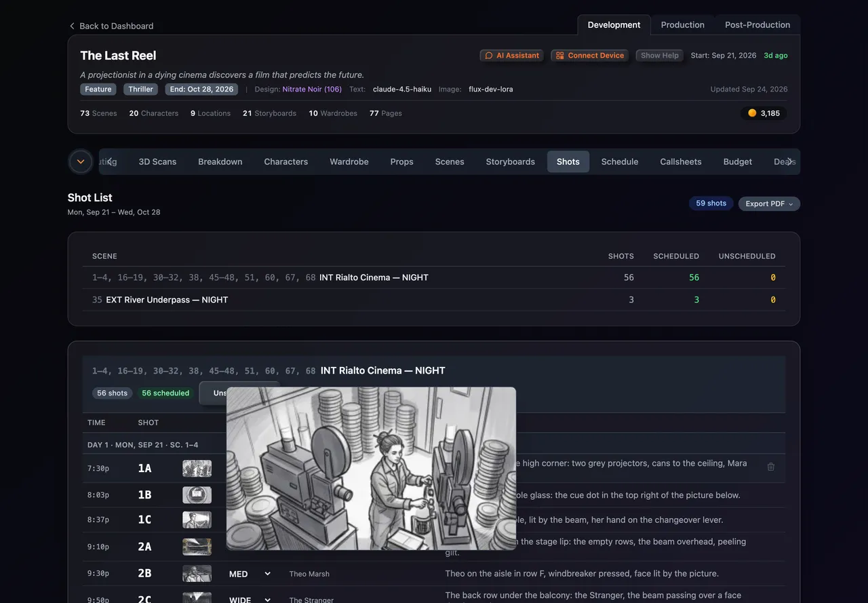Open the Props tab
The image size is (868, 603).
[x=402, y=161]
